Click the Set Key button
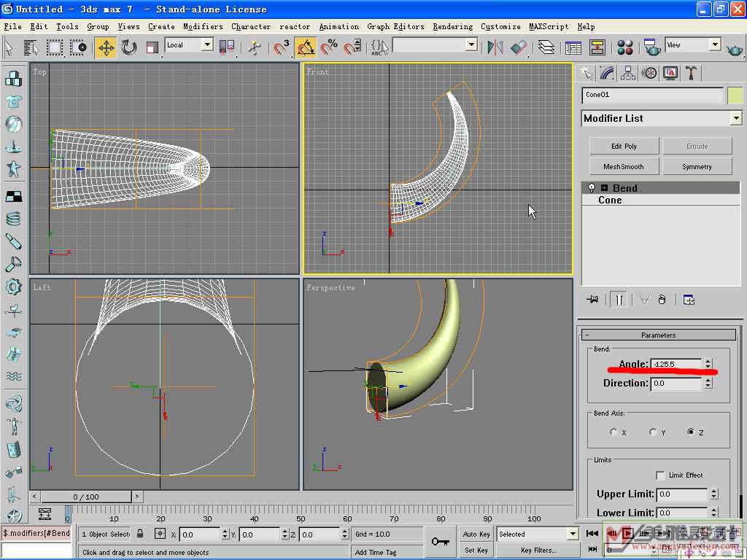Image resolution: width=747 pixels, height=560 pixels. (476, 550)
